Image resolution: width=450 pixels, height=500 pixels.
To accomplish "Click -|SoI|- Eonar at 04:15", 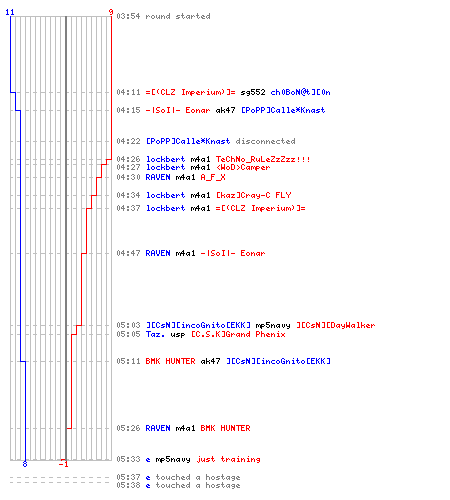I will pos(178,110).
